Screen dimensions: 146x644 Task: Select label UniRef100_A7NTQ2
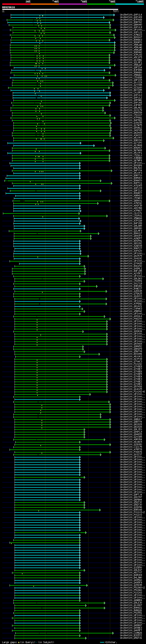(x=131, y=203)
